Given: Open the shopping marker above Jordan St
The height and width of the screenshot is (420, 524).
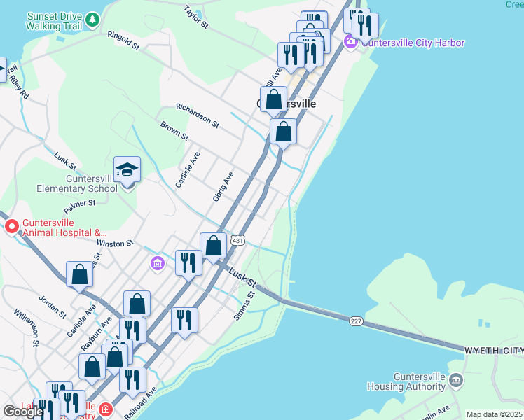Looking at the screenshot, I should [x=80, y=275].
